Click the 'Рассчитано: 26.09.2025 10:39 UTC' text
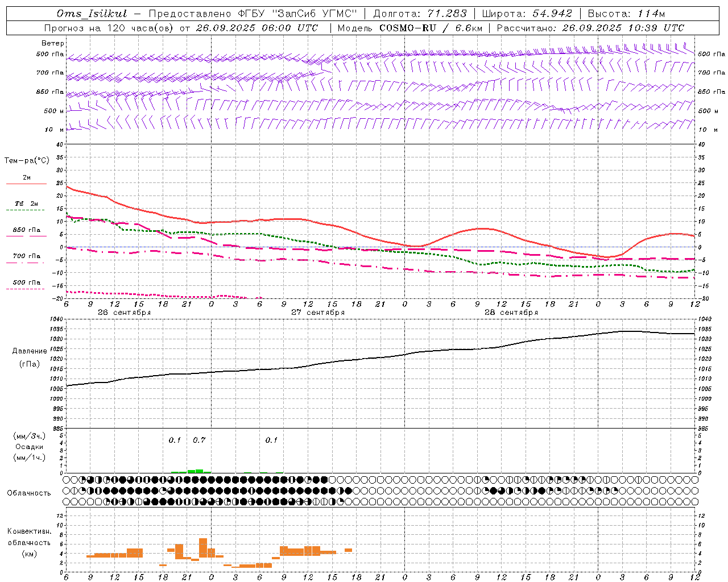Screen dimensions: 728x582 click(x=590, y=28)
